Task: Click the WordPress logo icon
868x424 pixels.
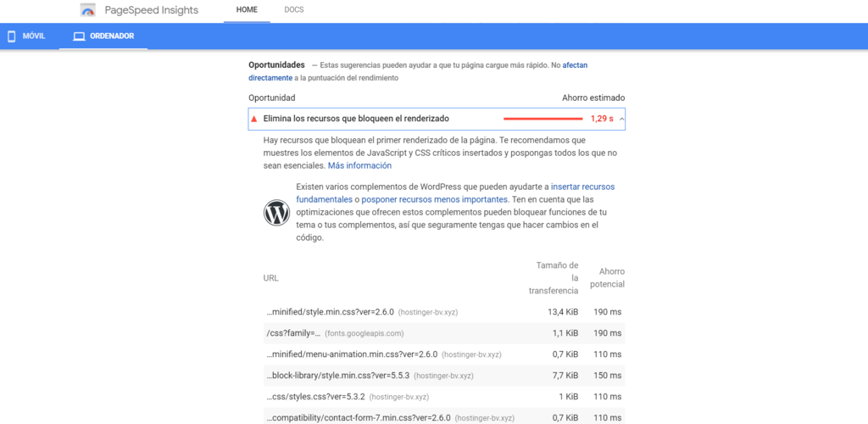Action: click(x=276, y=212)
